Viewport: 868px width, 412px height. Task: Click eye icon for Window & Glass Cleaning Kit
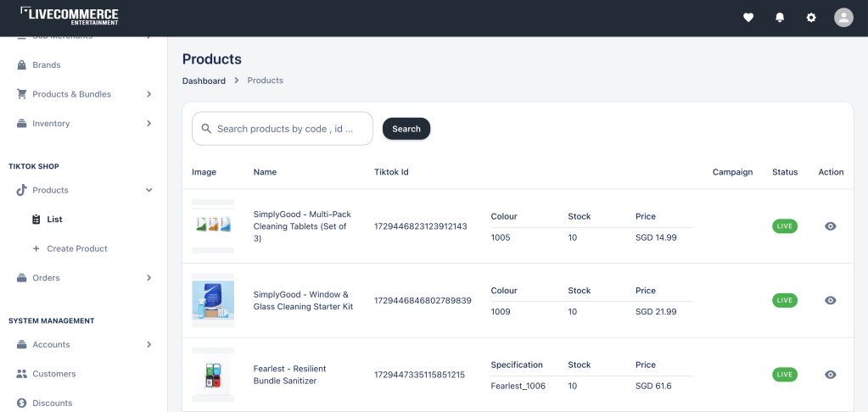point(831,300)
